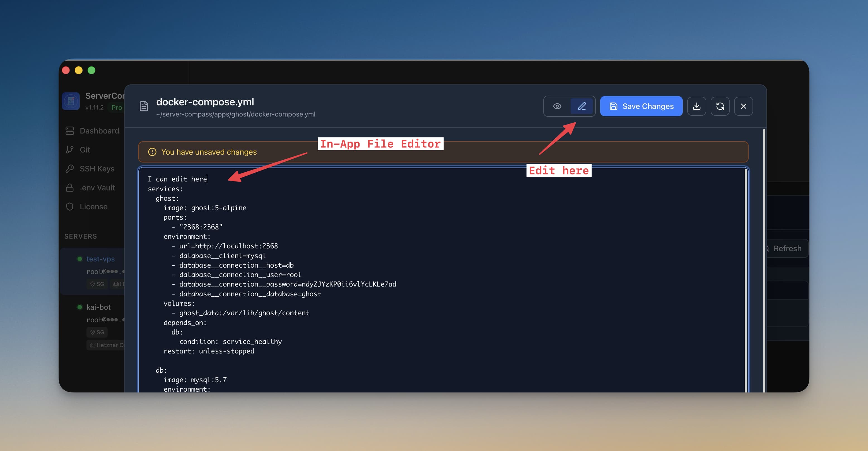Screen dimensions: 868x451
Task: Click the unsaved changes warning icon
Action: [152, 152]
